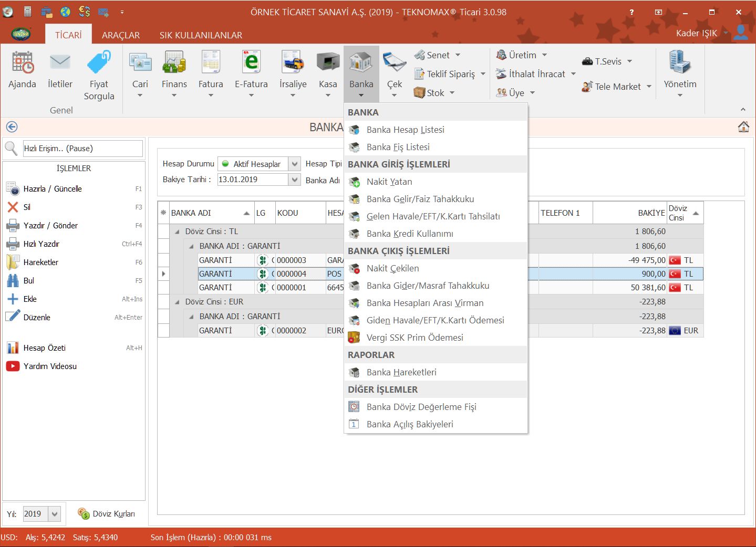Open the E-Fatura ribbon menu
The height and width of the screenshot is (547, 756).
[x=251, y=74]
